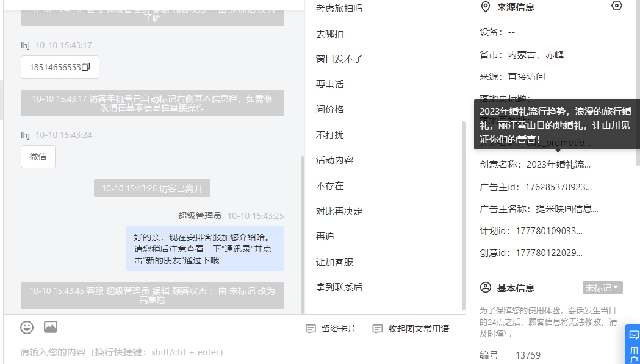Click the hexagon settings icon near 来源信息
The width and height of the screenshot is (640, 364).
[x=616, y=5]
